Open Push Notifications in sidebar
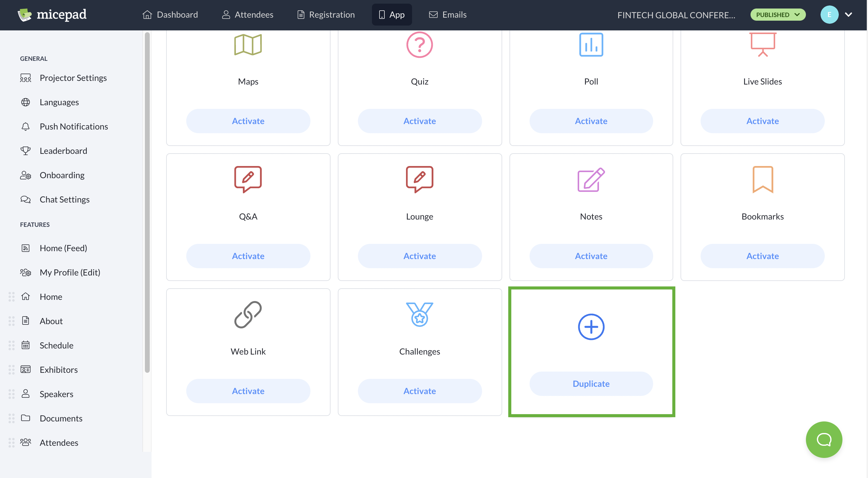Image resolution: width=868 pixels, height=478 pixels. 73,126
